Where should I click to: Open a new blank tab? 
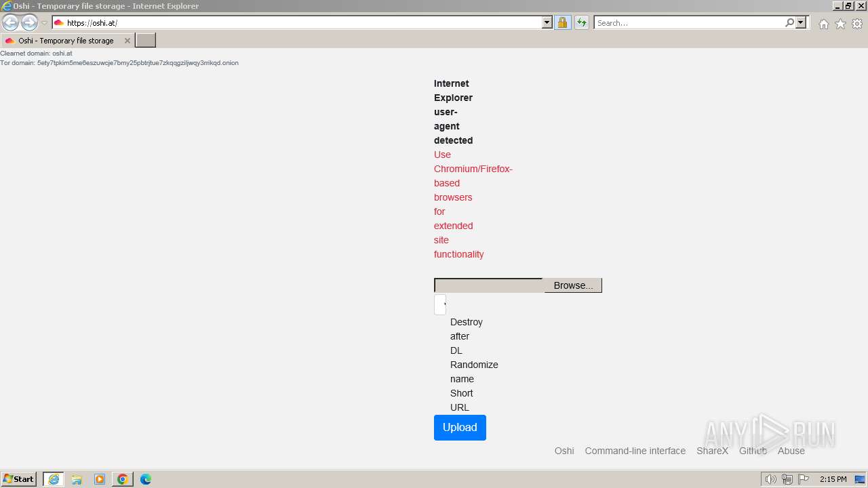(x=146, y=41)
